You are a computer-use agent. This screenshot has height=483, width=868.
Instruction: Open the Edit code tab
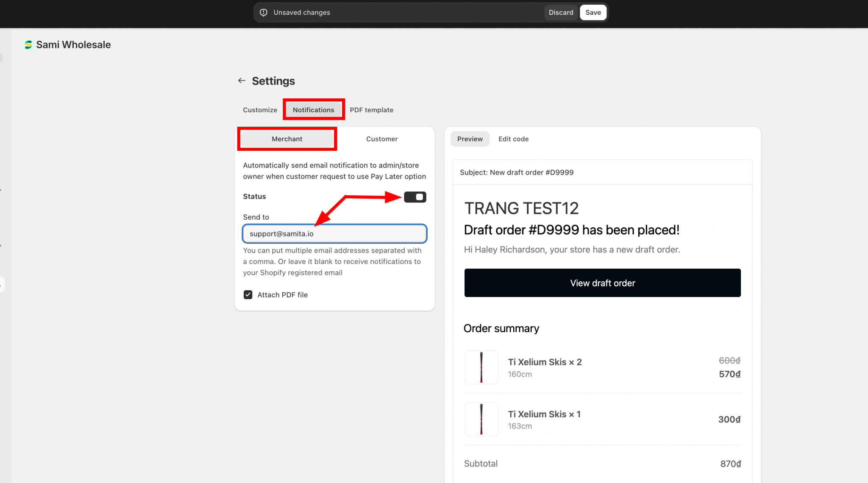(x=513, y=139)
